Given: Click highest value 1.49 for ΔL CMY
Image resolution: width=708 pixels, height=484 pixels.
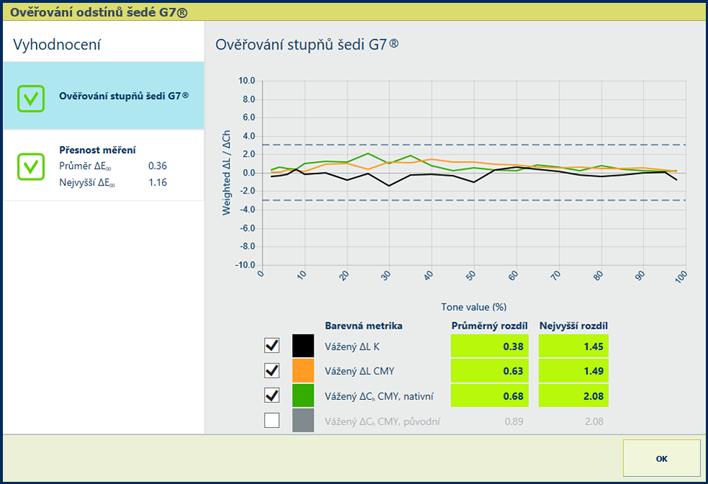Looking at the screenshot, I should (573, 371).
